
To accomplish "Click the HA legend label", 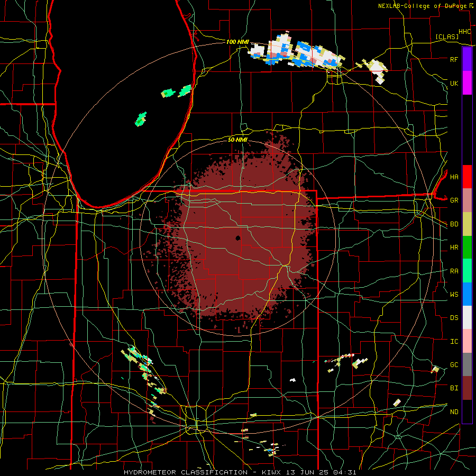I will [454, 177].
